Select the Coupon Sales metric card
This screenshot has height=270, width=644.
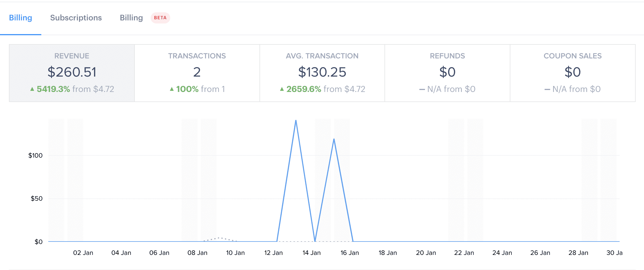click(573, 73)
